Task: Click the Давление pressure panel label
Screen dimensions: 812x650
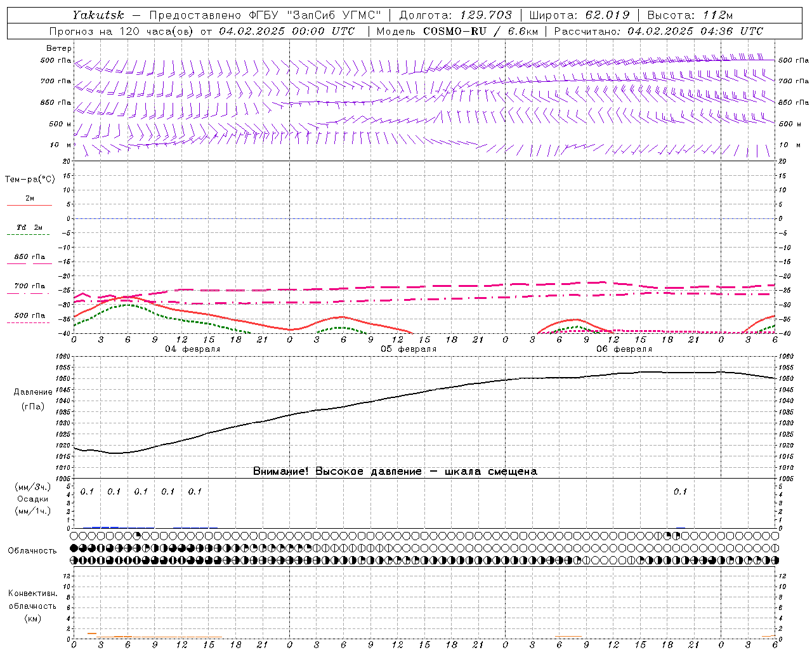Action: tap(33, 392)
